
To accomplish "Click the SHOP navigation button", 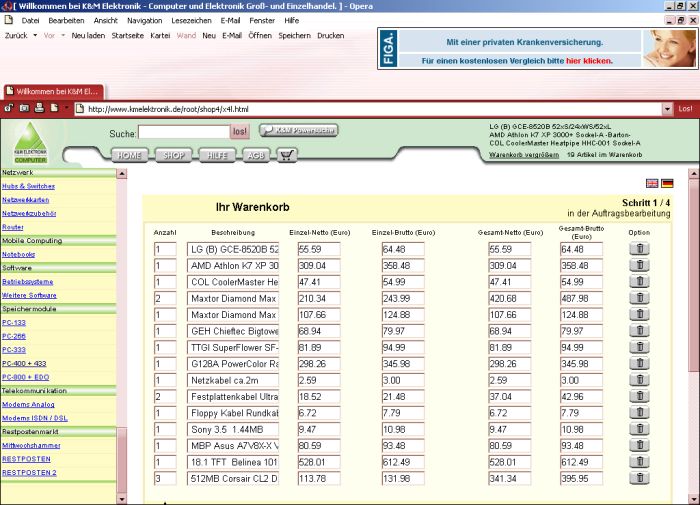I will (x=173, y=155).
